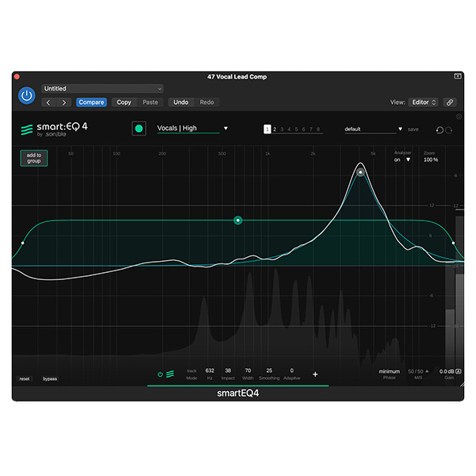476x476 pixels.
Task: Click the white peak filter handle
Action: click(x=360, y=172)
